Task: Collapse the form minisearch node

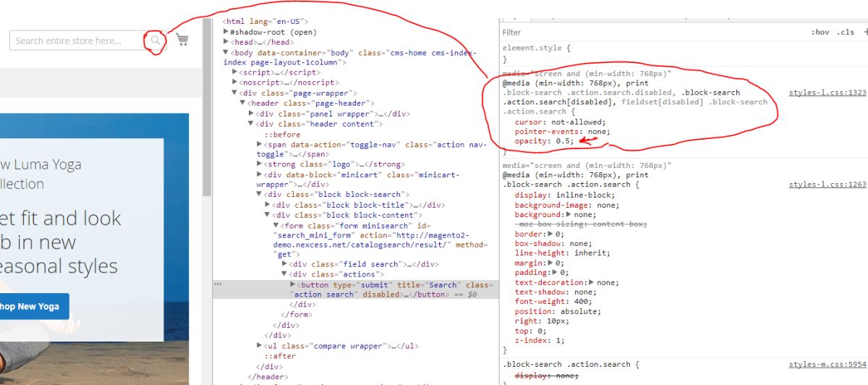Action: click(276, 225)
